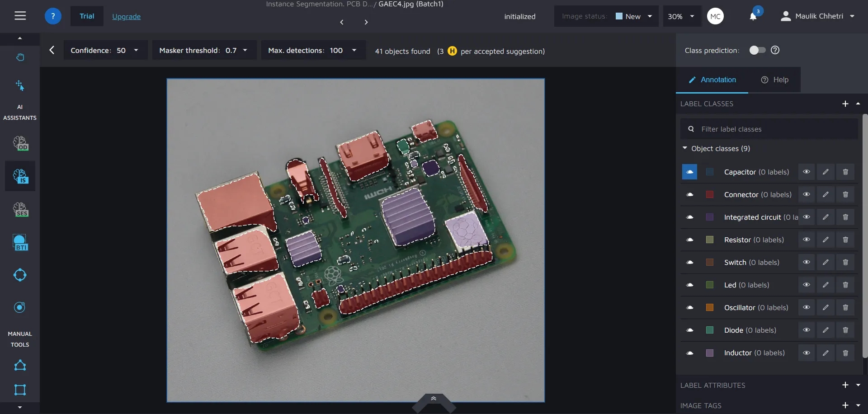Toggle the Class prediction switch
The height and width of the screenshot is (414, 868).
tap(757, 50)
